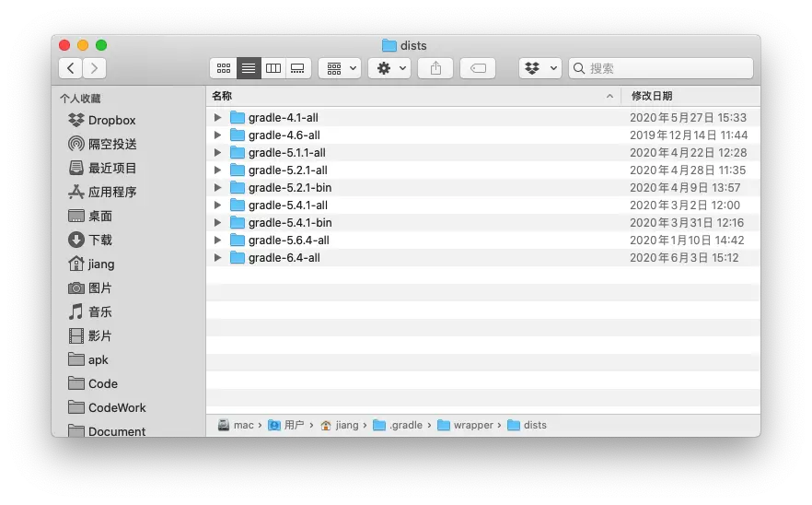Expand the gradle-5.4.1-bin folder triangle
This screenshot has width=812, height=505.
click(x=217, y=222)
